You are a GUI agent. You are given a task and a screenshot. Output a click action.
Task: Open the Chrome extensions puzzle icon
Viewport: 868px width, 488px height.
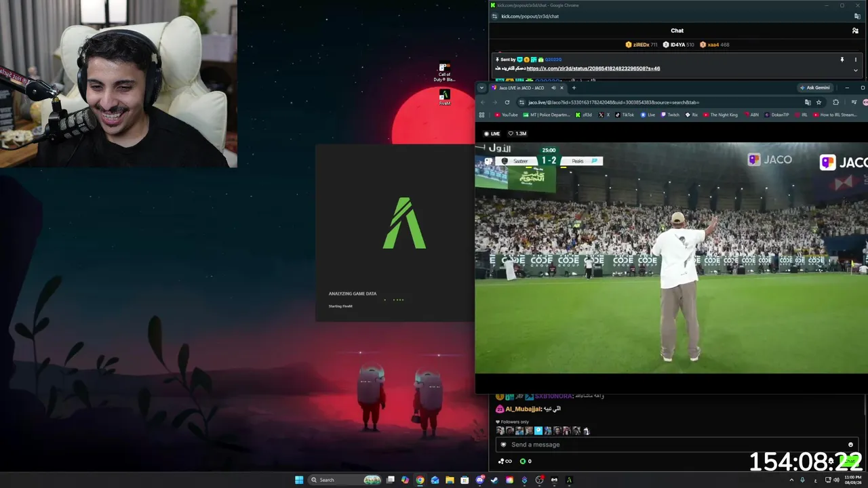[x=835, y=102]
